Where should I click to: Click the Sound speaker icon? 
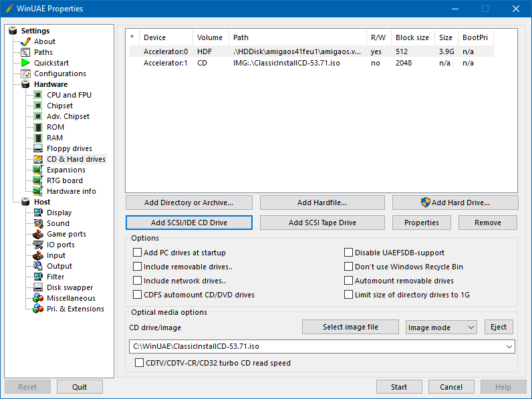pyautogui.click(x=38, y=223)
